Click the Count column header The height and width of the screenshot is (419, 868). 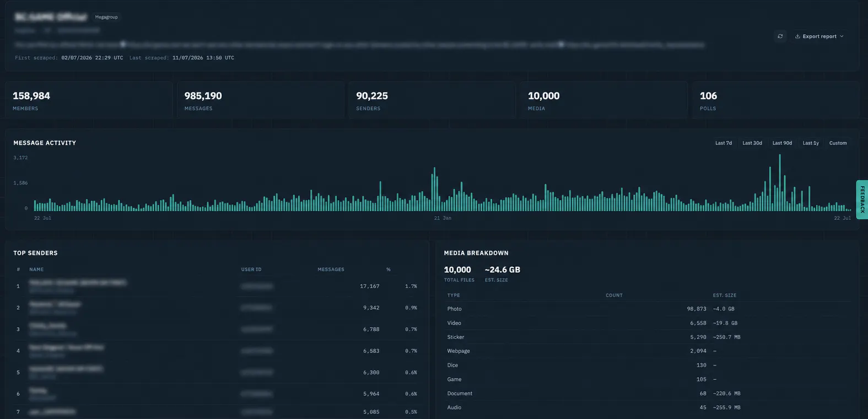[614, 296]
